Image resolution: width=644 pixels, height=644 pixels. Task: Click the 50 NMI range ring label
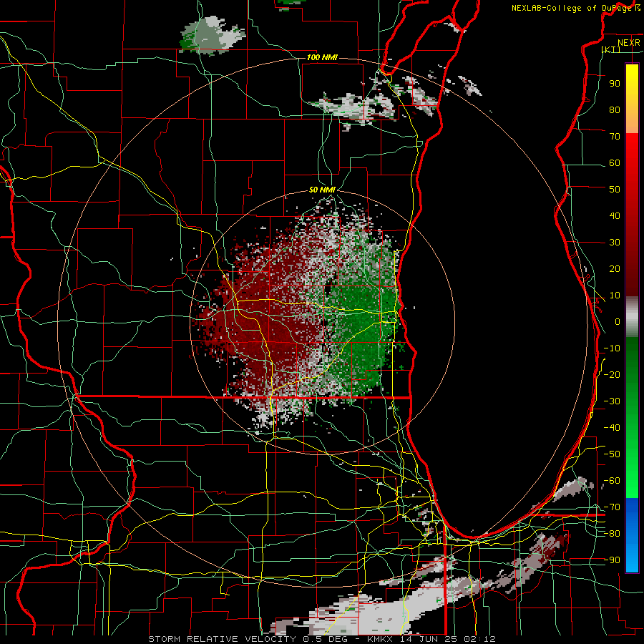coord(322,190)
